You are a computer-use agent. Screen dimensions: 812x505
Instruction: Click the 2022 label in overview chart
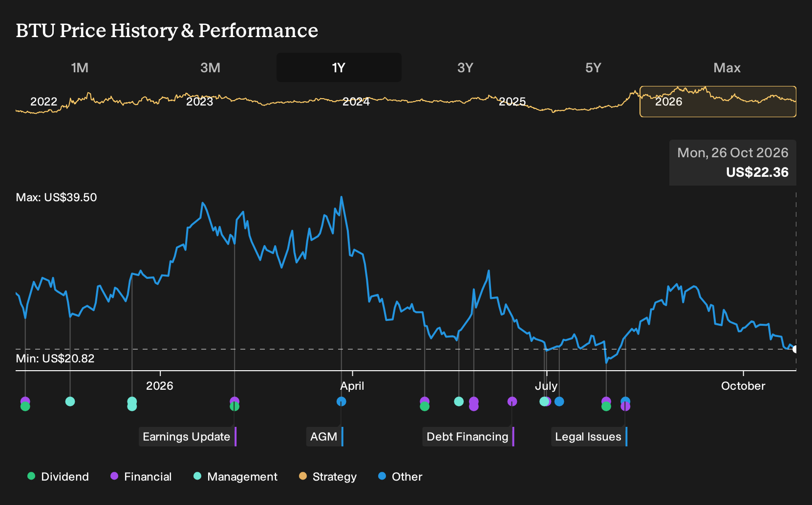(x=44, y=102)
